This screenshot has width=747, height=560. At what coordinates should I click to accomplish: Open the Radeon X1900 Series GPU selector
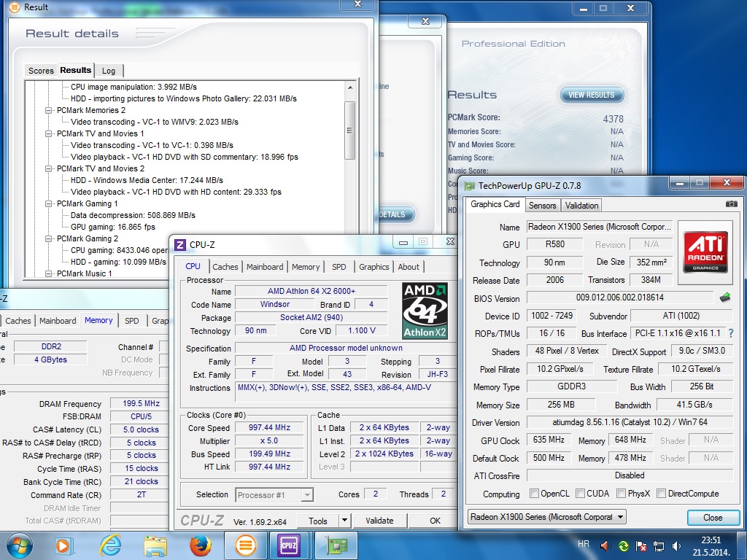[547, 517]
